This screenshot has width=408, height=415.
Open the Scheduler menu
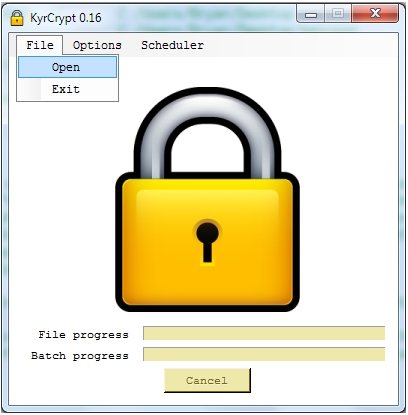(x=172, y=45)
